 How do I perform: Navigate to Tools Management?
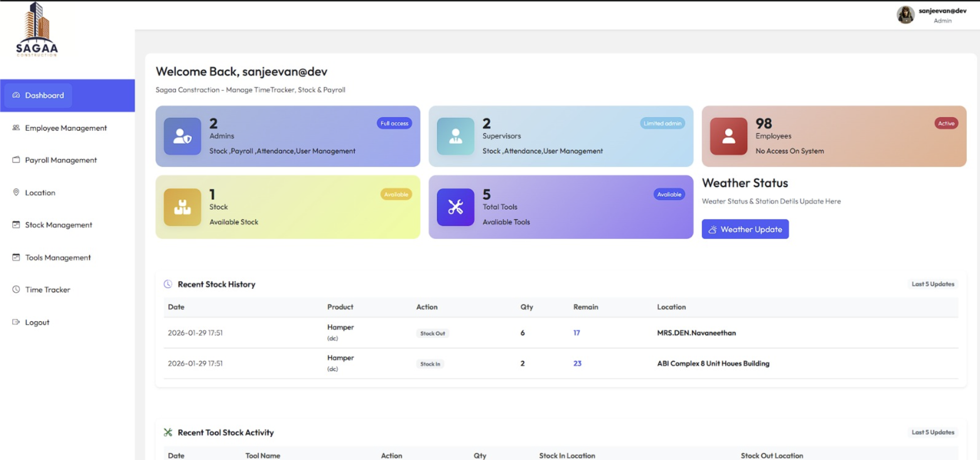(x=58, y=257)
